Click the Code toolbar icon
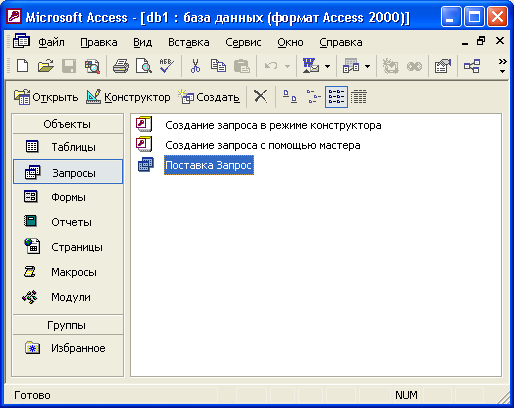514x408 pixels. (390, 66)
